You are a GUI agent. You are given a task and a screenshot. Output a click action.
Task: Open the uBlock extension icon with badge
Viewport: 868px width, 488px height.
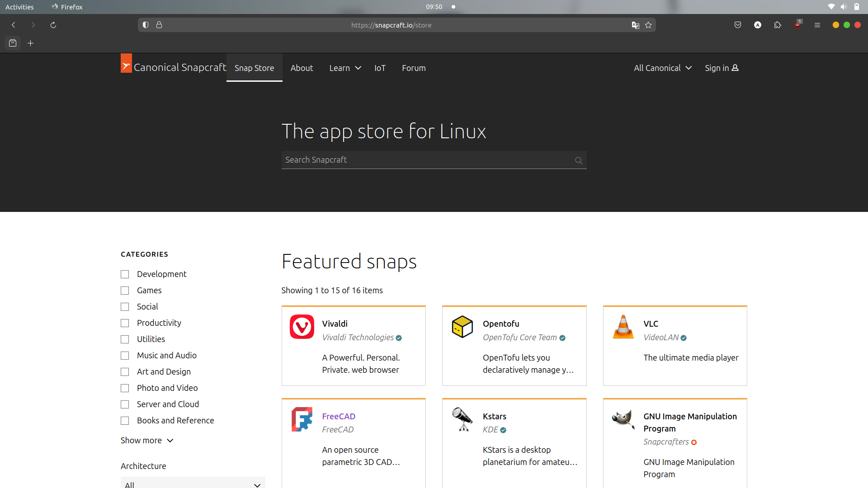point(798,24)
